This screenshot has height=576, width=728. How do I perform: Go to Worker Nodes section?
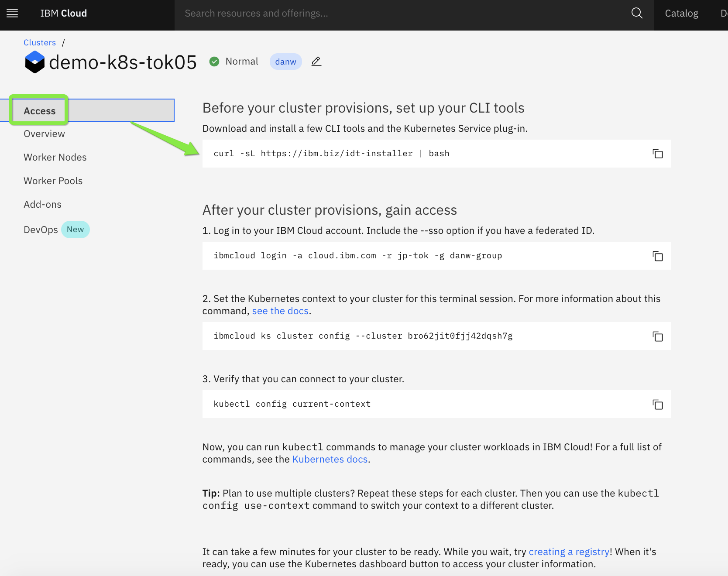[55, 158]
